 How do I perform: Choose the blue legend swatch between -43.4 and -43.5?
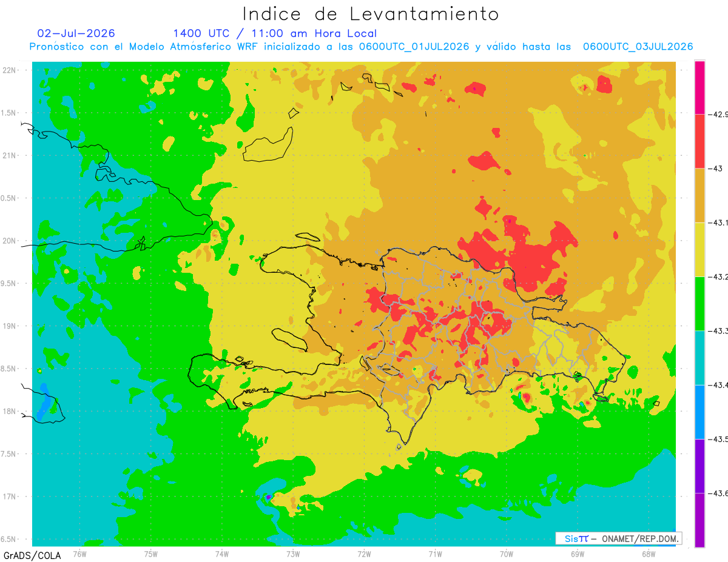(699, 412)
